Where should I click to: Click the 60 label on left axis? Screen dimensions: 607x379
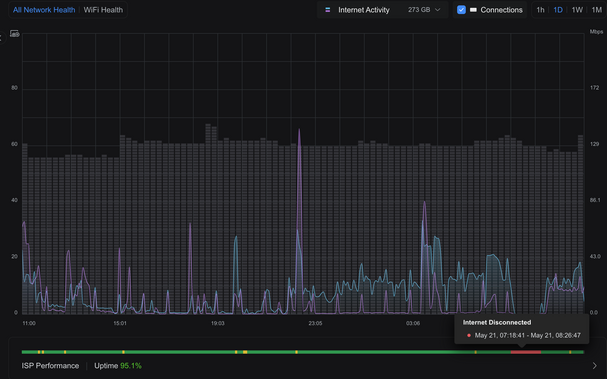click(14, 144)
